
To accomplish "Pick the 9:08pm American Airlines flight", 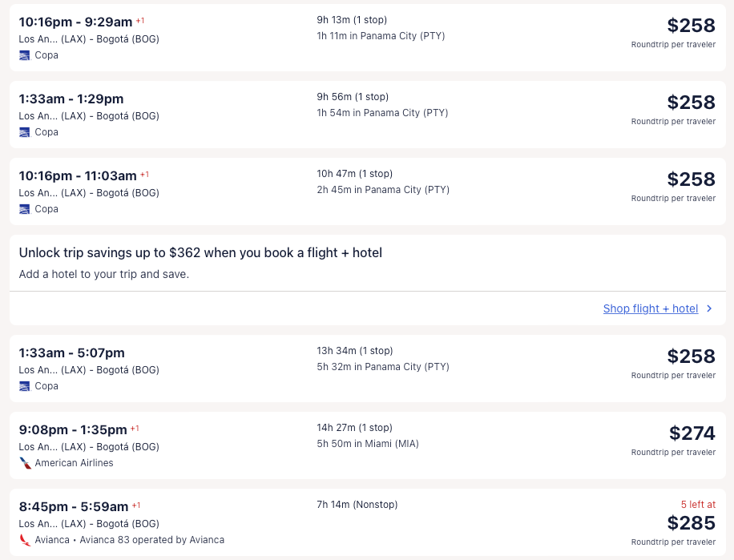I will point(73,430).
